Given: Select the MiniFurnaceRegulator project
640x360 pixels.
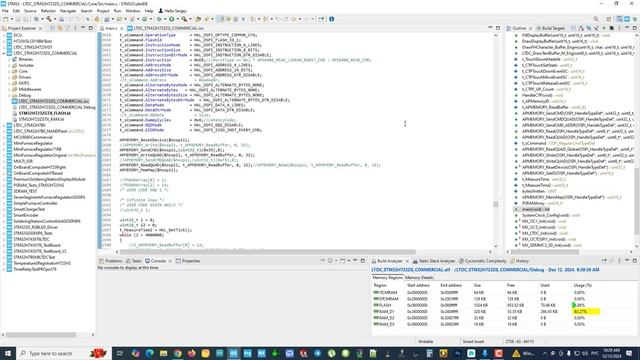Looking at the screenshot, I should pos(33,143).
